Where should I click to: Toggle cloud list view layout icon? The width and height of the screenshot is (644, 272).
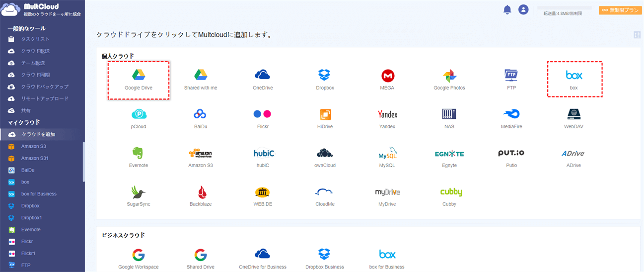637,35
